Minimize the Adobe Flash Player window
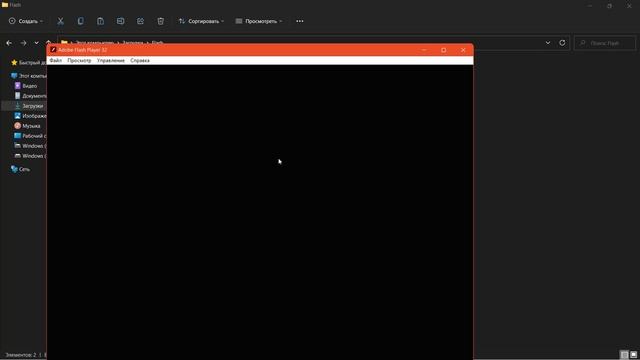Image resolution: width=640 pixels, height=360 pixels. 424,50
